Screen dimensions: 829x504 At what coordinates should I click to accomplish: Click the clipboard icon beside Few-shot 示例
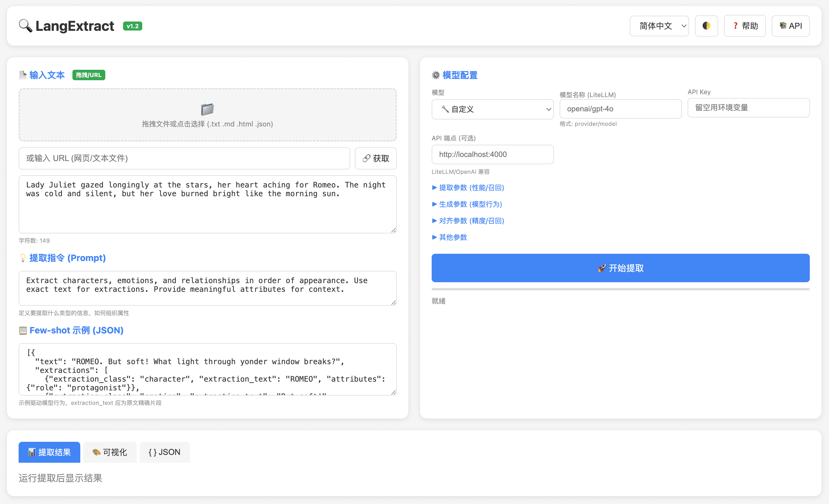coord(22,330)
